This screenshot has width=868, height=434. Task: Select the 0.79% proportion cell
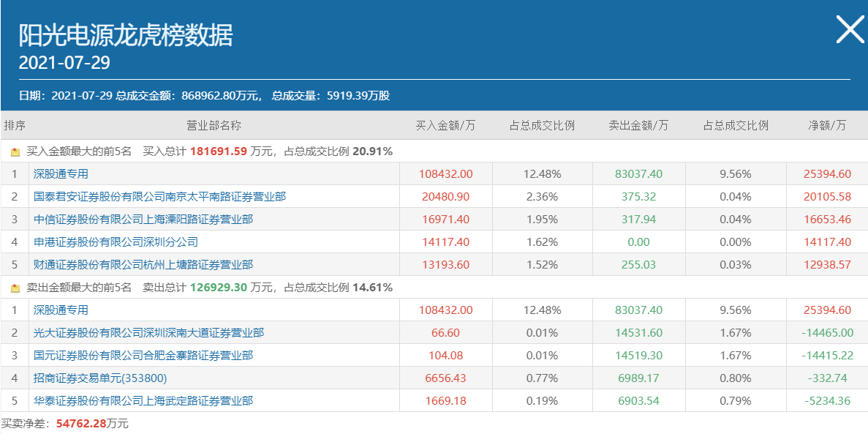click(735, 401)
